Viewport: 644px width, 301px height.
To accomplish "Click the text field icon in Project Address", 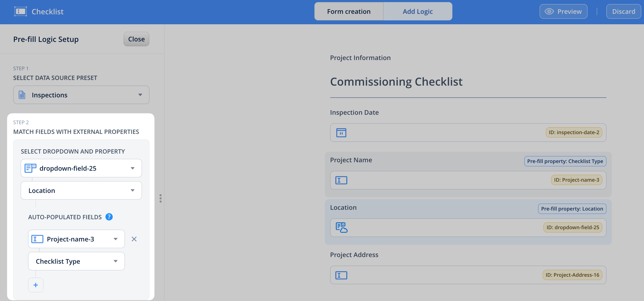I will (x=341, y=275).
